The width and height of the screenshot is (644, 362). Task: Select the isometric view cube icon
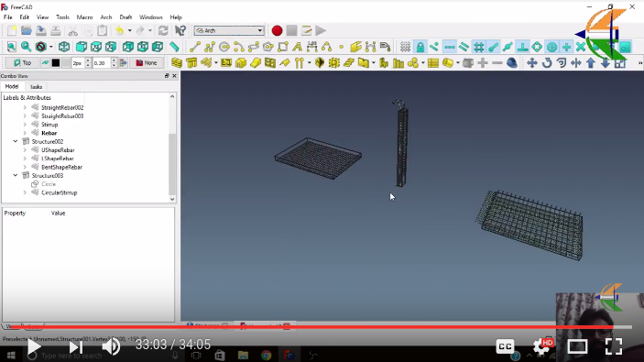64,47
